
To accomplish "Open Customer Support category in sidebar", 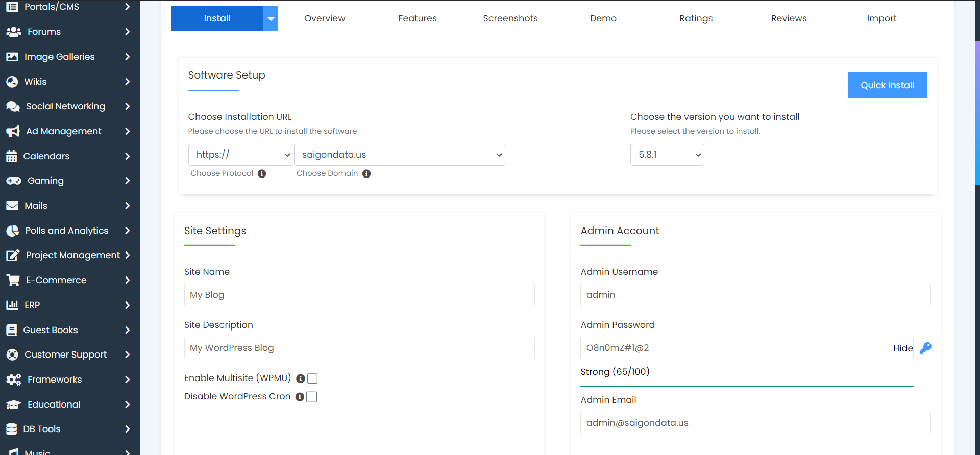I will pyautogui.click(x=69, y=355).
